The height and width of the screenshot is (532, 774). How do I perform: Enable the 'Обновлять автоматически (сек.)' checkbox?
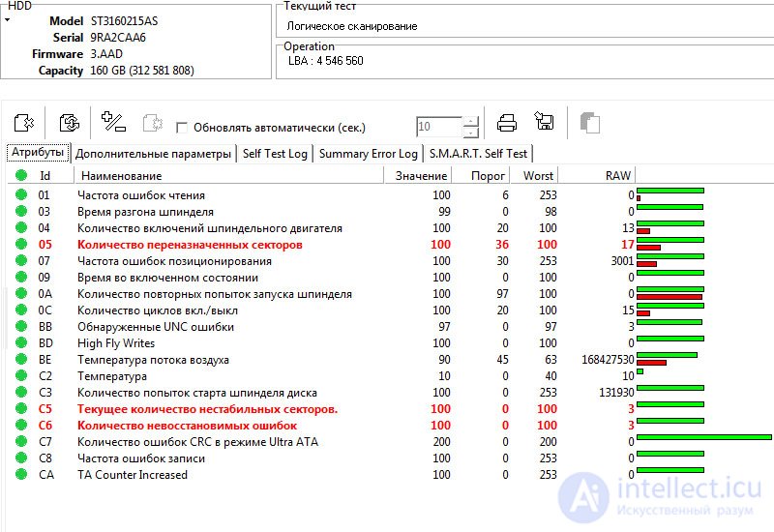point(181,128)
